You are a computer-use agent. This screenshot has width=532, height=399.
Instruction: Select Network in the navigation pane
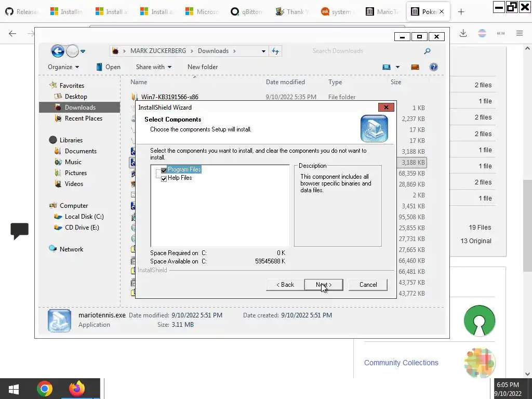coord(71,249)
